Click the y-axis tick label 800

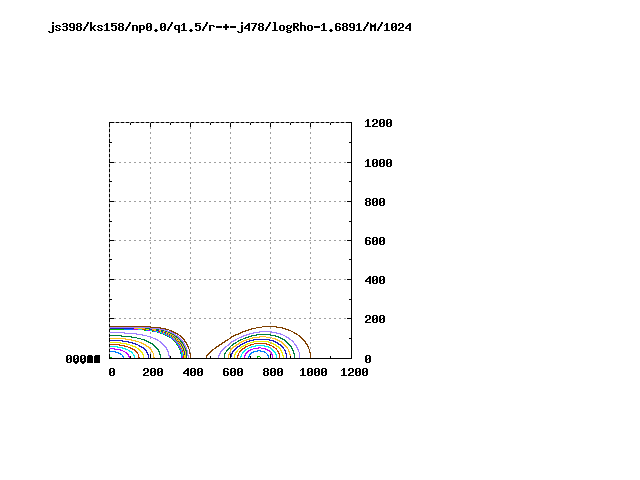point(375,202)
